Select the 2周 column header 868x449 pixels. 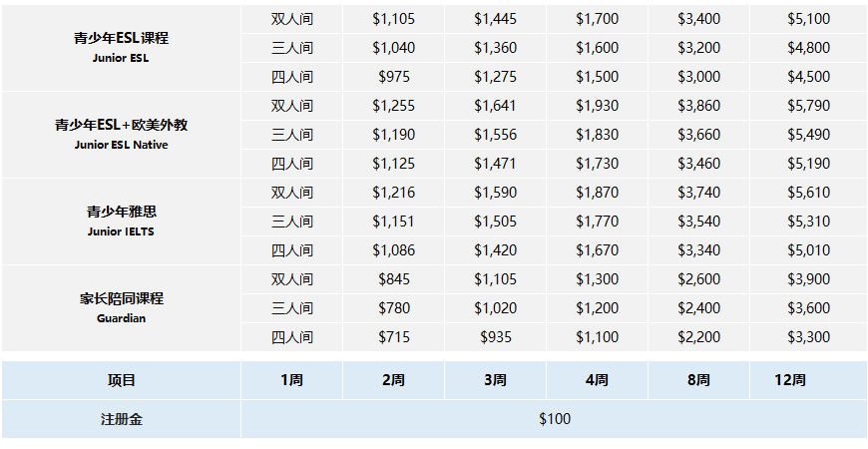393,380
